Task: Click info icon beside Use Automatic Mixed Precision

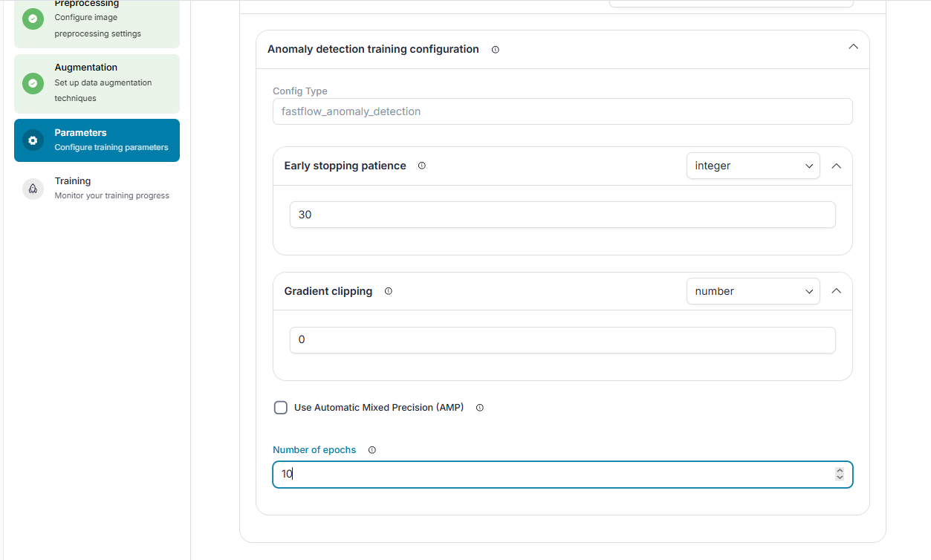Action: click(480, 408)
